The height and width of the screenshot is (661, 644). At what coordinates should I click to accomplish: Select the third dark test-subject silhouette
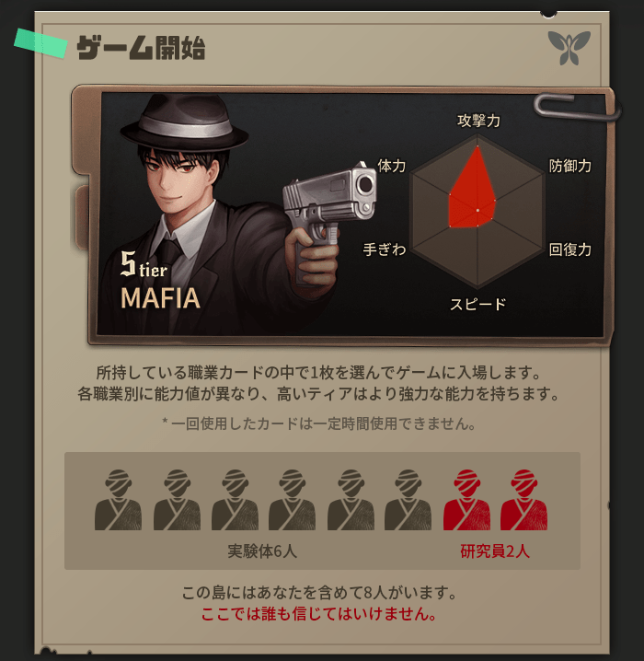(x=235, y=500)
